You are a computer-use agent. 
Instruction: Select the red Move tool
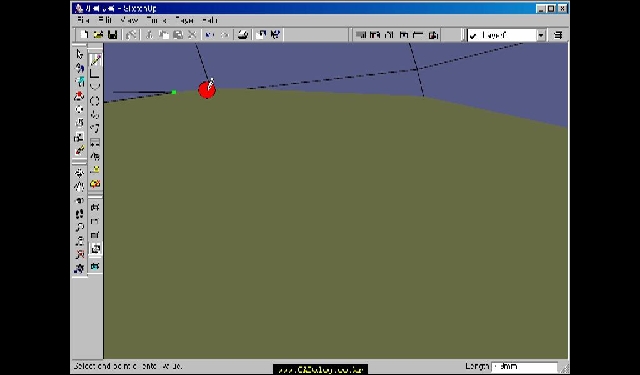click(x=80, y=95)
